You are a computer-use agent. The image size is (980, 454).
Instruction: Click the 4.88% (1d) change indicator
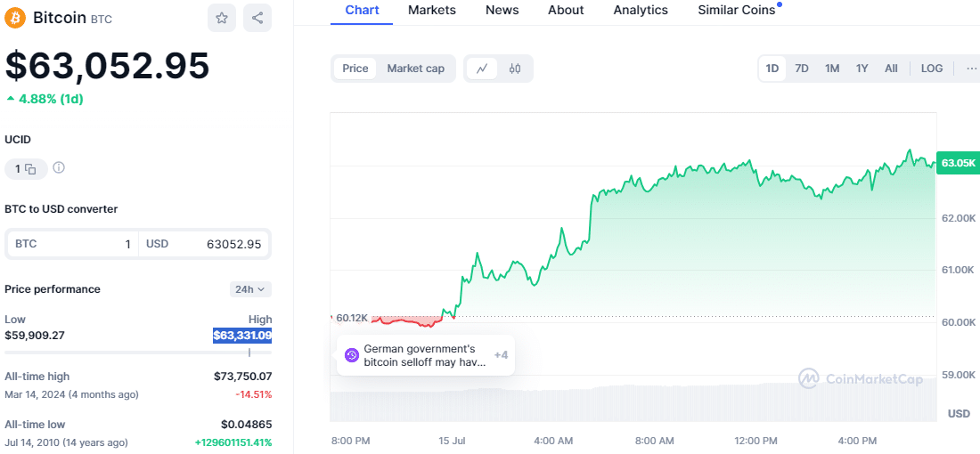[45, 99]
